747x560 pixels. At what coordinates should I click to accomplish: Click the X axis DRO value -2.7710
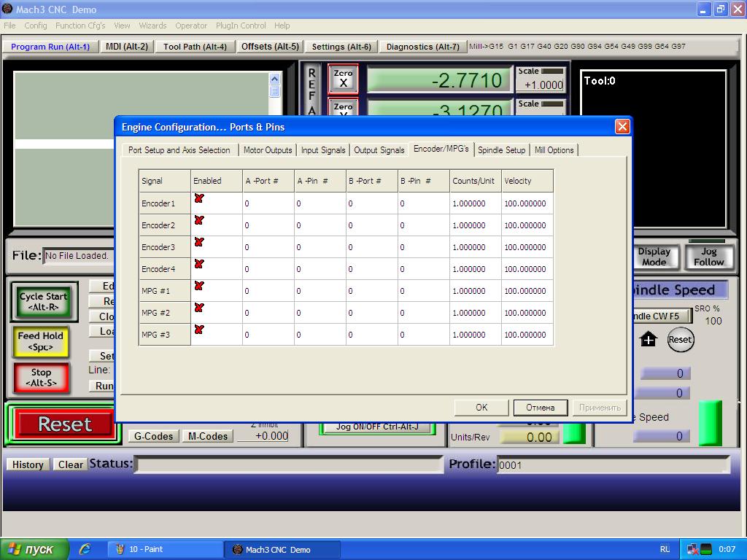439,80
